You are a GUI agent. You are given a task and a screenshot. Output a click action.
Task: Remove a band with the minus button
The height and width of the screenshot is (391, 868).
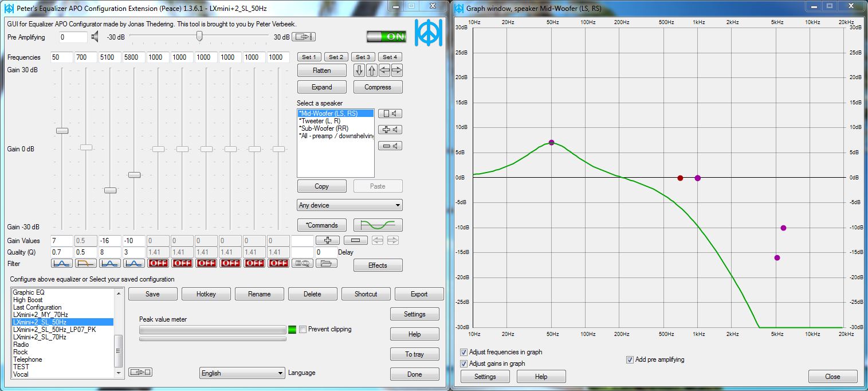pyautogui.click(x=355, y=241)
